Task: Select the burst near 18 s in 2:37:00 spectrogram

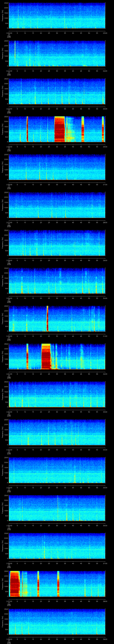Action: pyautogui.click(x=38, y=584)
